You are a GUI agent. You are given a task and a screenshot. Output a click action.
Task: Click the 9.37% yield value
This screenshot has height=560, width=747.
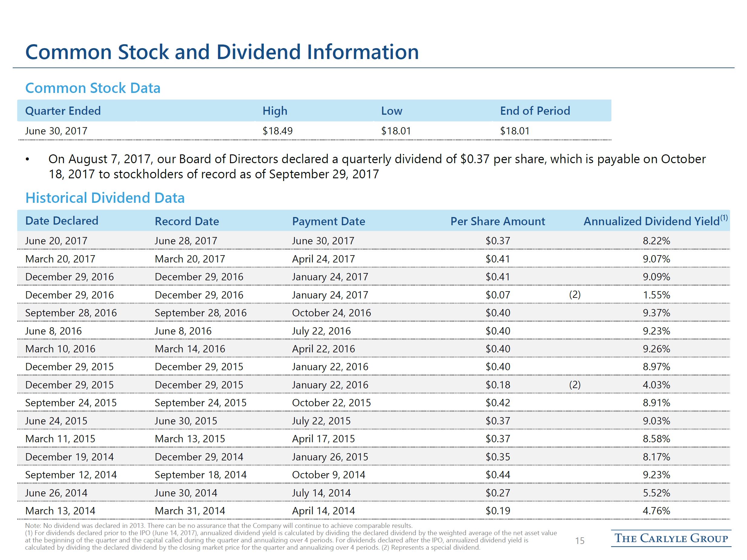tap(656, 313)
